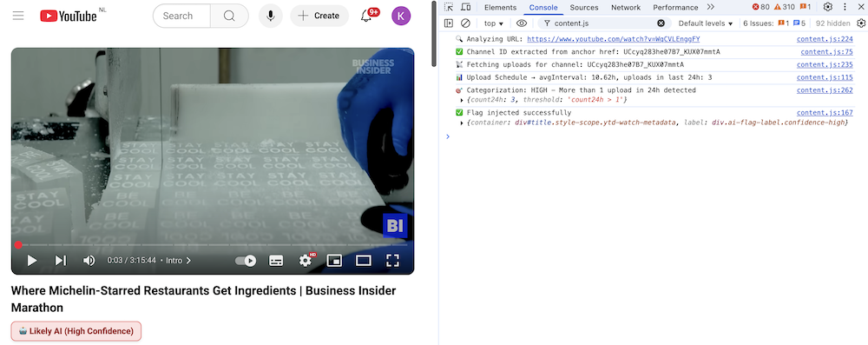
Task: Enter fullscreen mode
Action: 392,260
